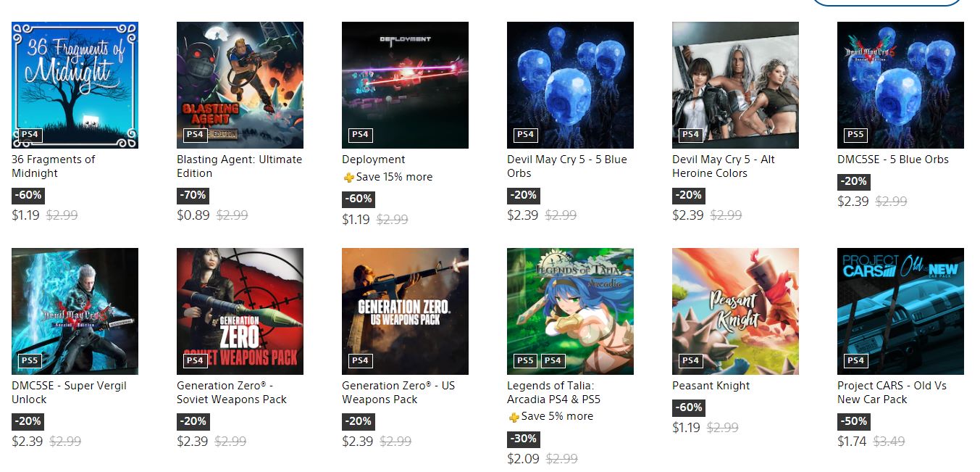Click the -70% discount badge on Blasting Agent
980x472 pixels.
[x=193, y=195]
